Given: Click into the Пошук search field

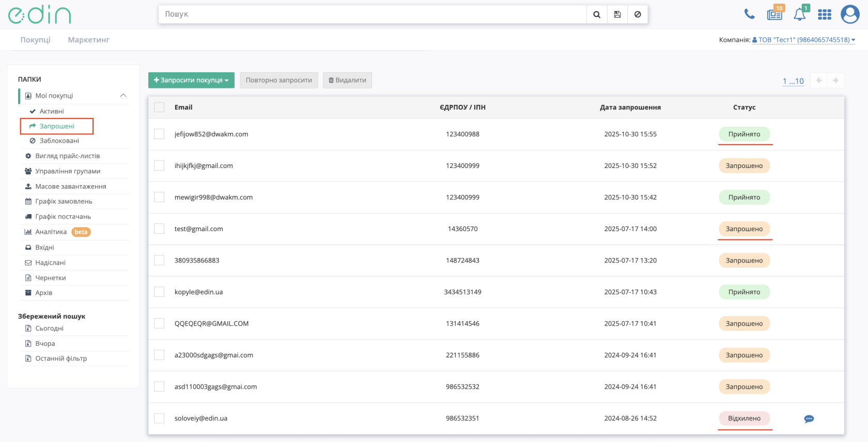Looking at the screenshot, I should (373, 14).
